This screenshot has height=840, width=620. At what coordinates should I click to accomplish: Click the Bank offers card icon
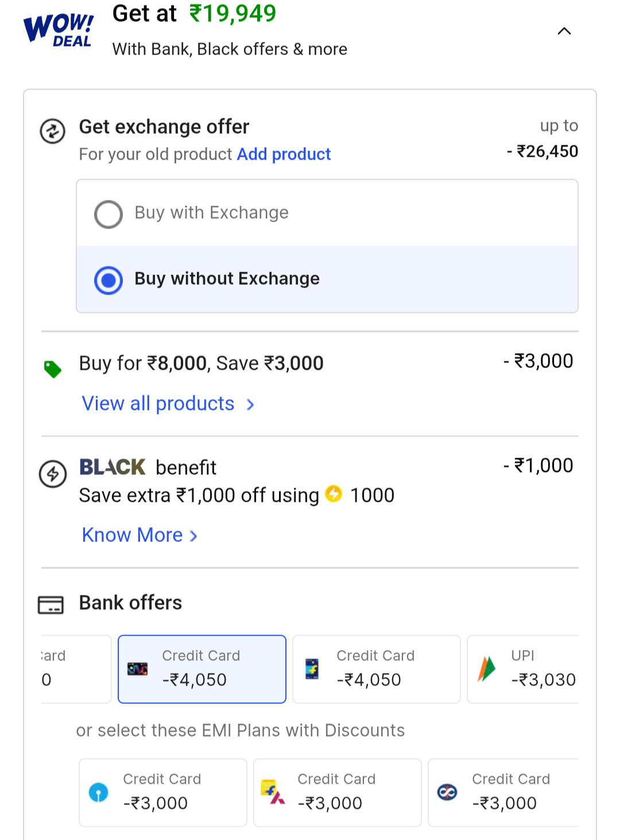(51, 605)
